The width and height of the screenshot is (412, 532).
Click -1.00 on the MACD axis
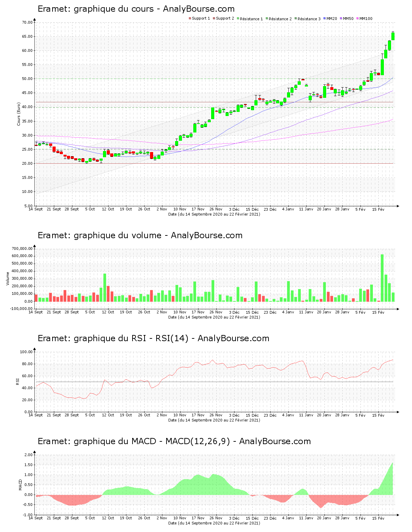click(28, 515)
